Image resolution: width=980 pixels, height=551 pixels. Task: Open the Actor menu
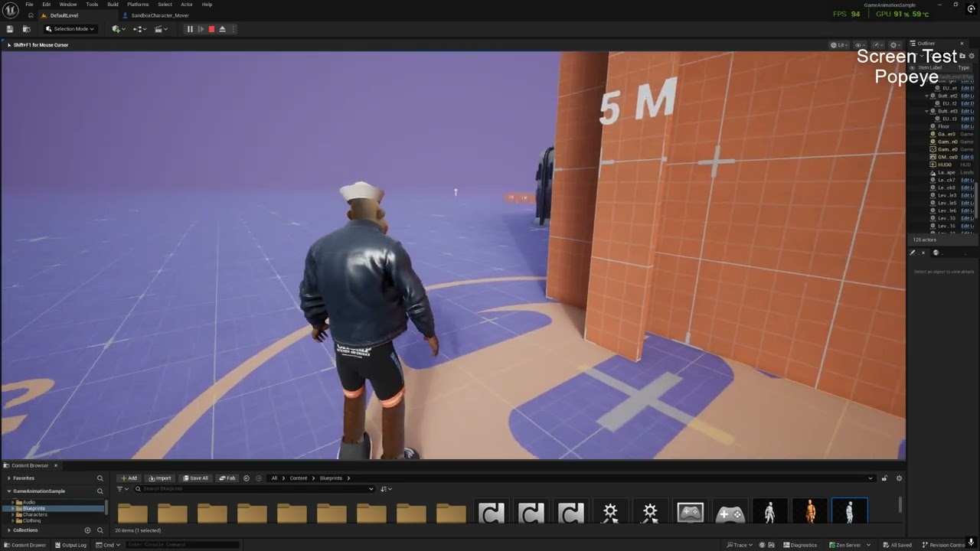187,5
